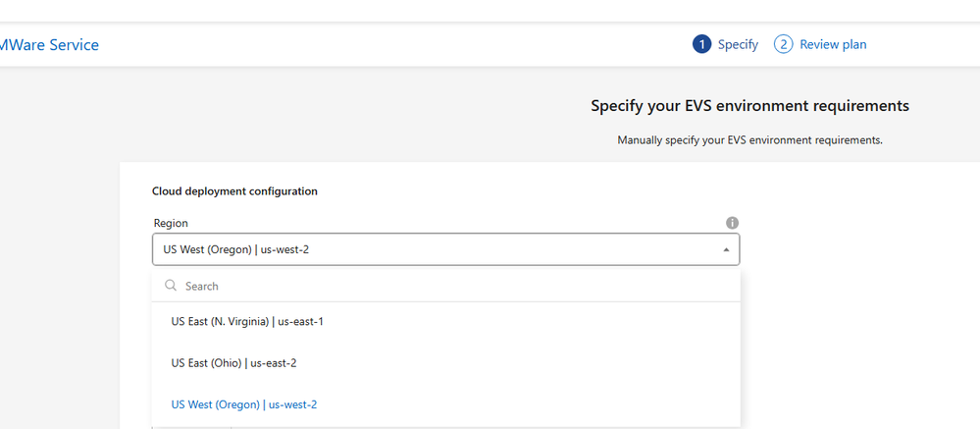Click the Manually specify your EVS subtitle text
980x429 pixels.
(749, 140)
